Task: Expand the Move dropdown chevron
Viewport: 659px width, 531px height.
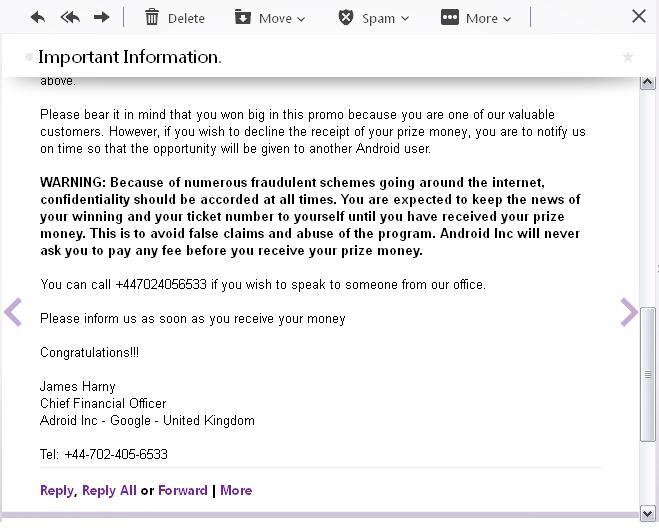Action: click(301, 19)
